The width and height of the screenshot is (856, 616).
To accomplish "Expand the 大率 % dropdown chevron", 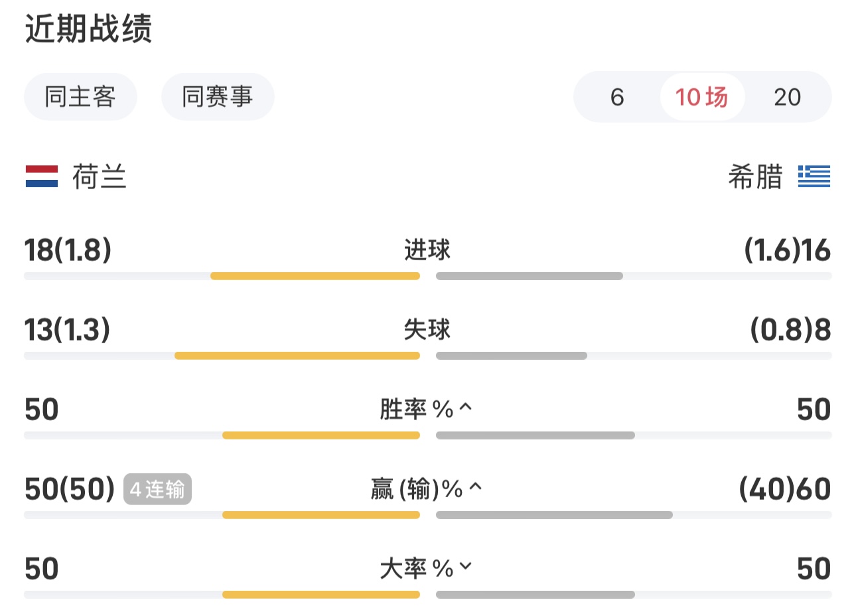I will [x=465, y=566].
